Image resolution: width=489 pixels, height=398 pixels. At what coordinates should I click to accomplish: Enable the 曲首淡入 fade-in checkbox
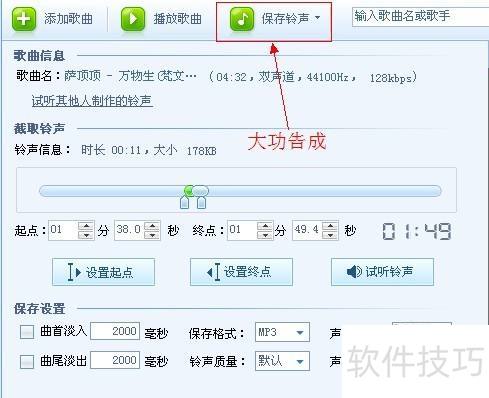27,332
